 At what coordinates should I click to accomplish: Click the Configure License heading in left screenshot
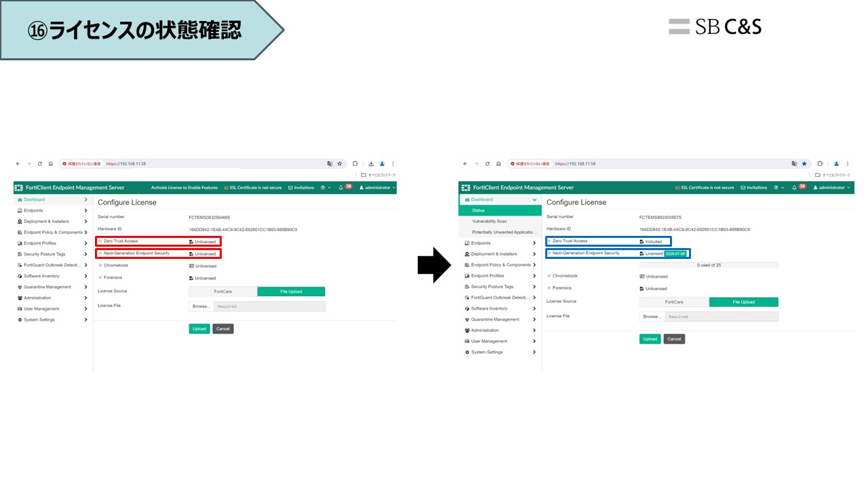(127, 203)
